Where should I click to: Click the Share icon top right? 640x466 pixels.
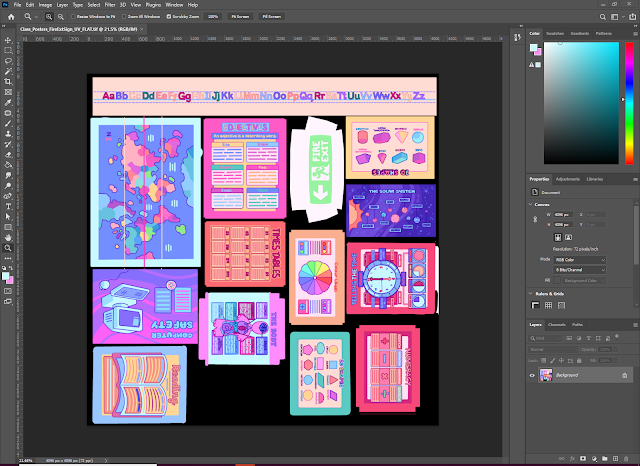pyautogui.click(x=633, y=17)
